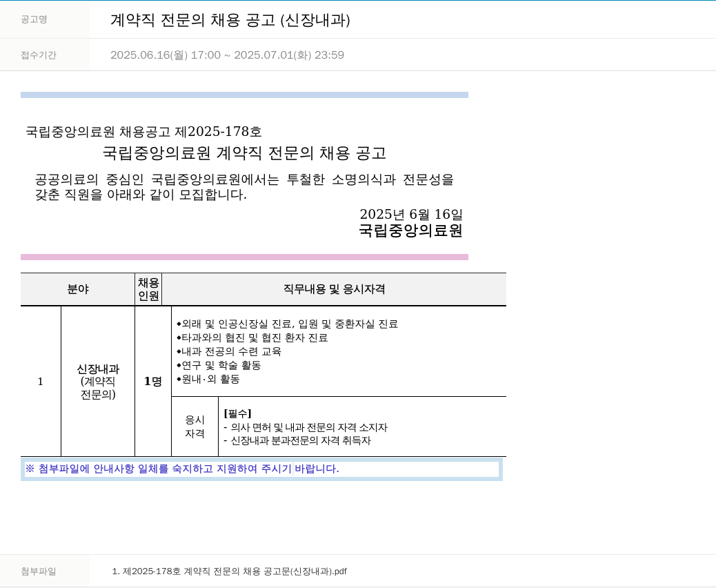
Task: Select 국립중앙의료원 채용공고 제2025-178호 line
Action: (x=144, y=132)
